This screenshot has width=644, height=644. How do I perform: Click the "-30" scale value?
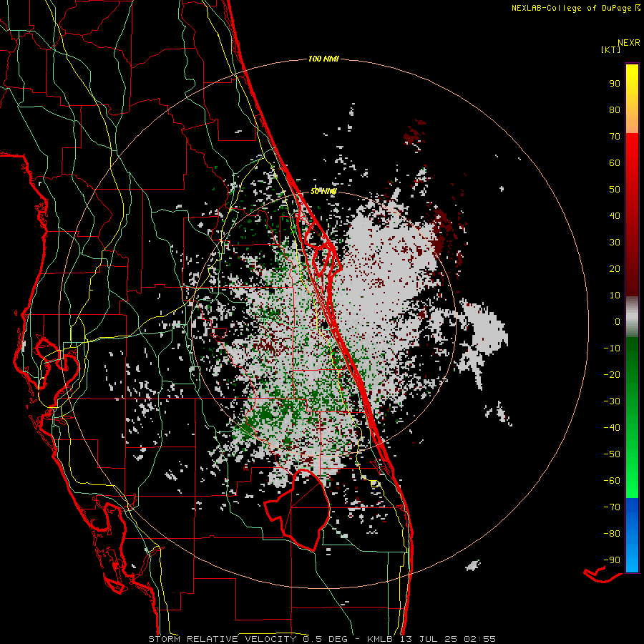(x=612, y=401)
